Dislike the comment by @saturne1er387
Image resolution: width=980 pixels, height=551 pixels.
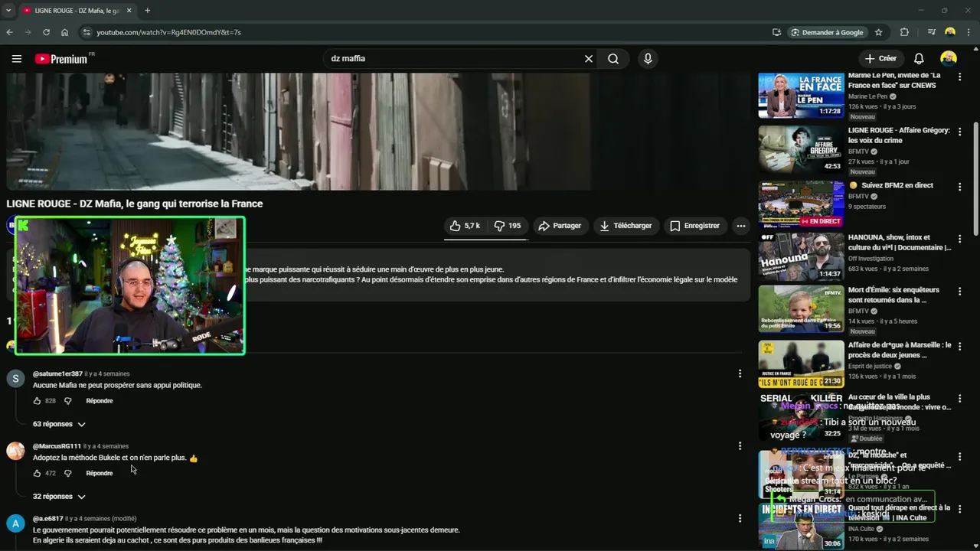point(67,401)
